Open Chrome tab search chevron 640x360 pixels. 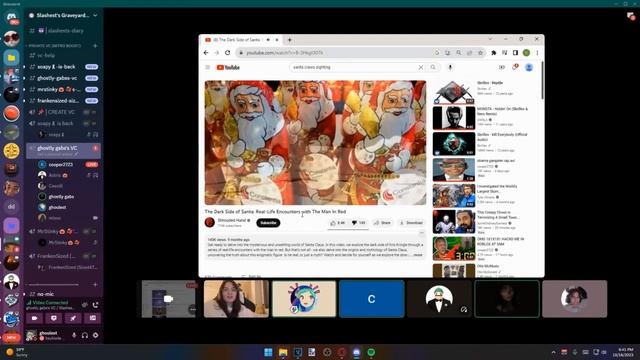490,39
